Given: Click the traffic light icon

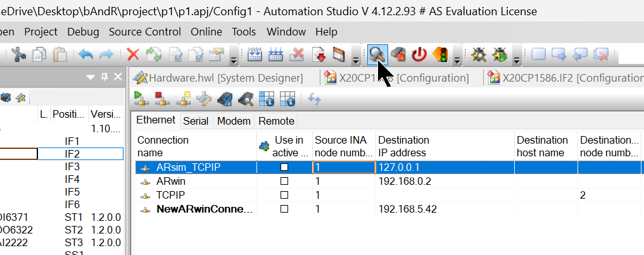Looking at the screenshot, I should (x=441, y=54).
